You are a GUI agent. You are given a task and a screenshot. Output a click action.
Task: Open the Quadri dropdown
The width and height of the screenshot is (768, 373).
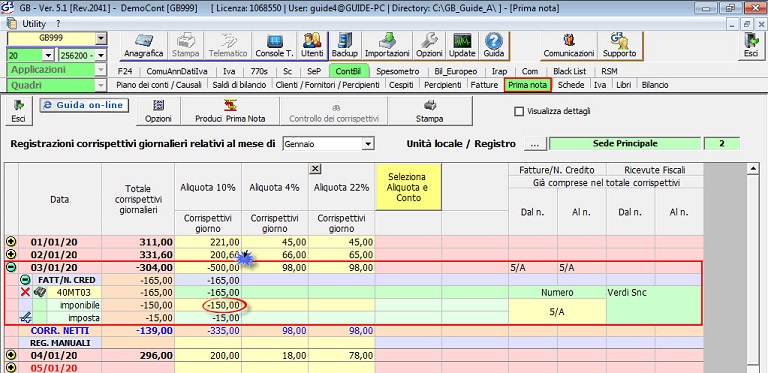[x=101, y=85]
